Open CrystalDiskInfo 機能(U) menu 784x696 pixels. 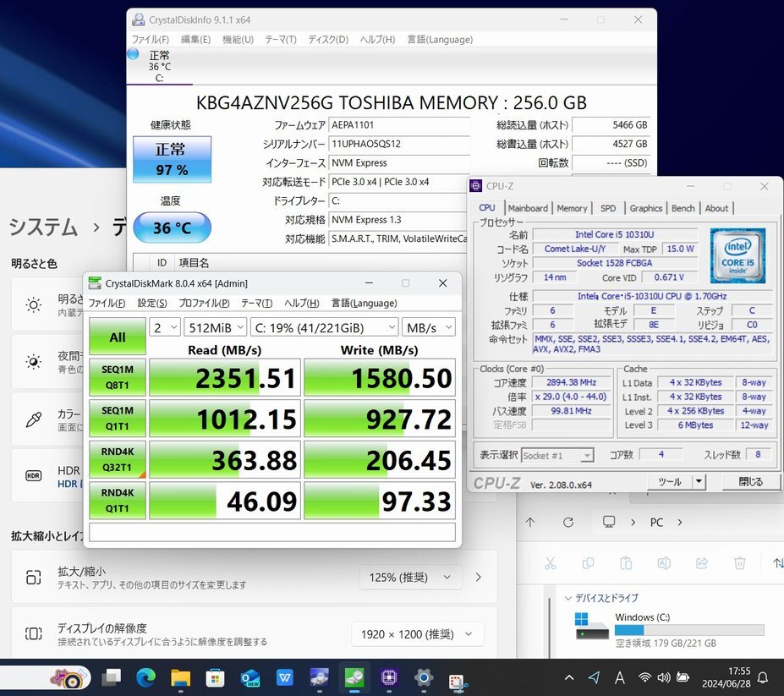pyautogui.click(x=238, y=40)
